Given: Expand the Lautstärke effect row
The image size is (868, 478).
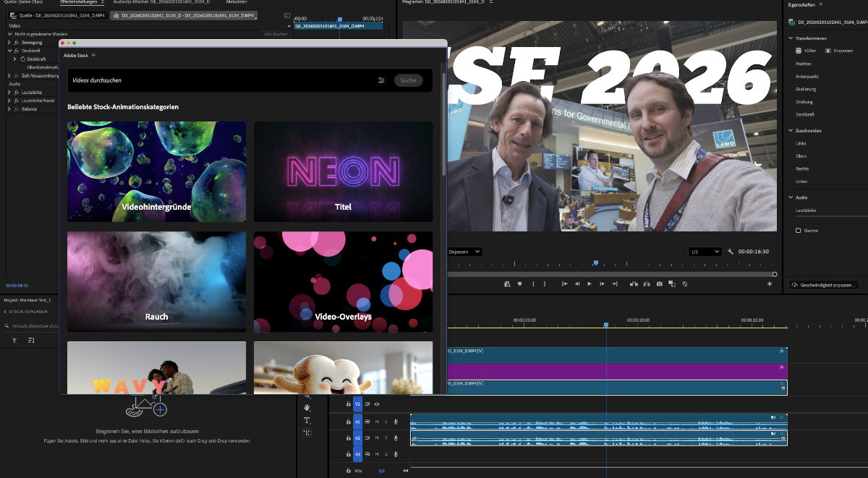Looking at the screenshot, I should point(10,92).
